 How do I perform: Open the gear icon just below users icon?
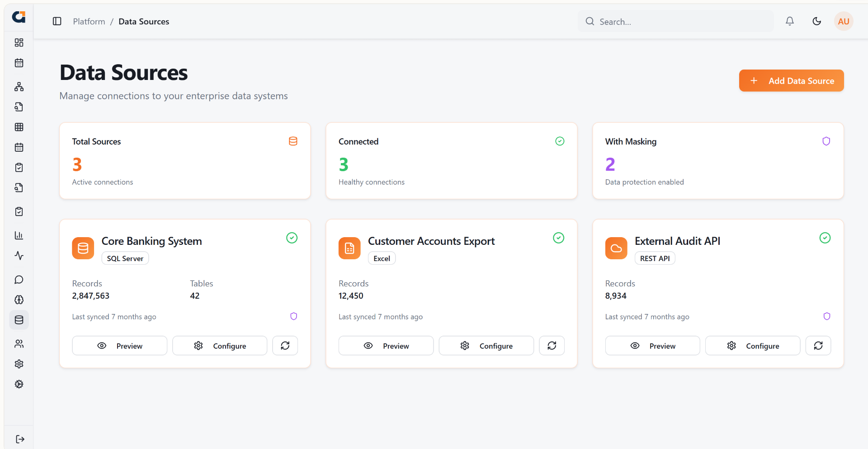tap(19, 364)
